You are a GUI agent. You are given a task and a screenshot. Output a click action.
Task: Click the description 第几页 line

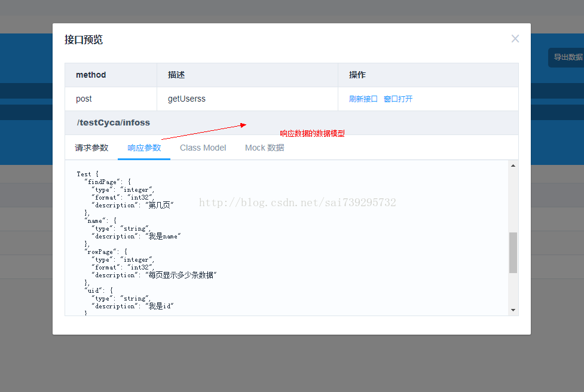click(x=133, y=205)
